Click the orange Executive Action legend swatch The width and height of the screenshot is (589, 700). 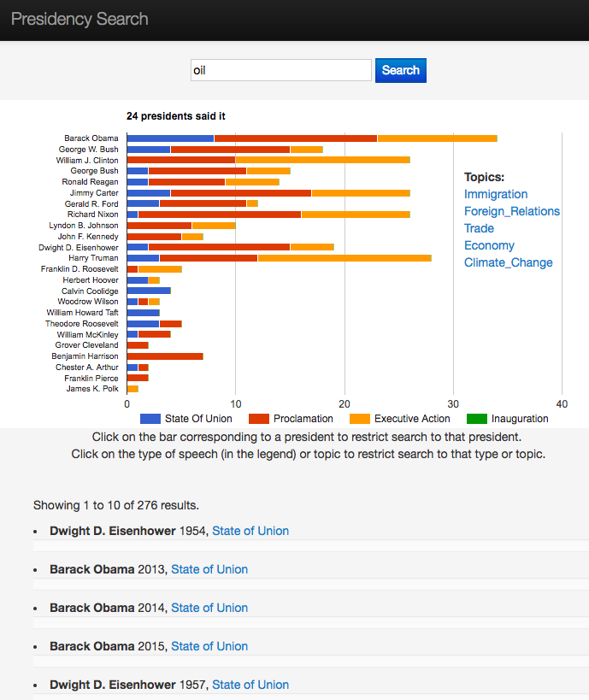click(360, 419)
